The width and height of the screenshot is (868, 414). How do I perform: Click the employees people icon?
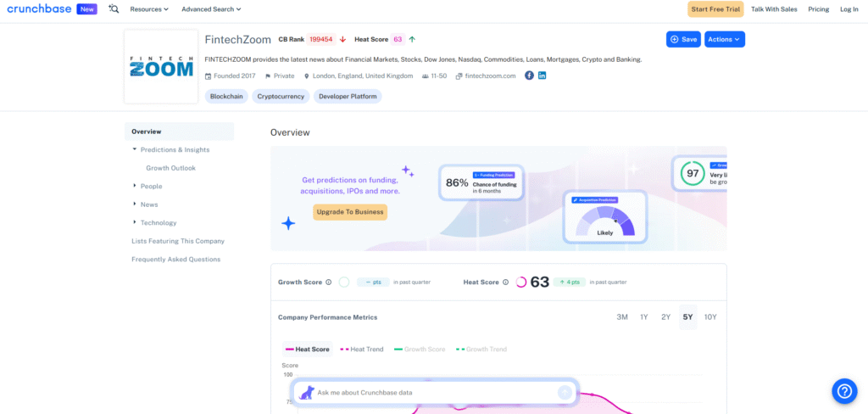point(426,76)
